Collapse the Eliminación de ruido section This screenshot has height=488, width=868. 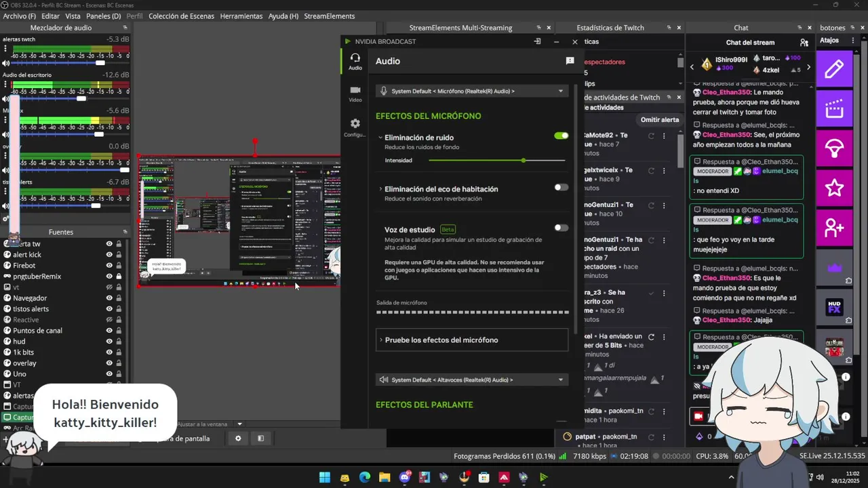[380, 138]
